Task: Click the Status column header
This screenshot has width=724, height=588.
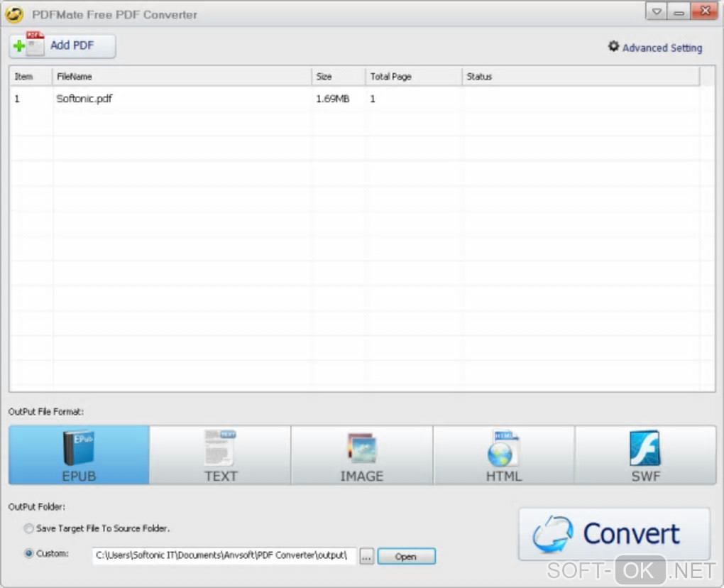Action: (581, 77)
